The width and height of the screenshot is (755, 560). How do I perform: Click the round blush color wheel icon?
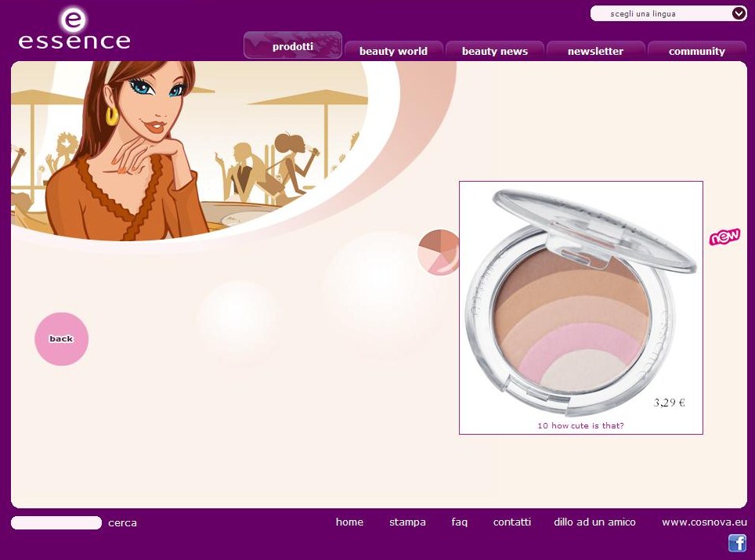coord(439,252)
